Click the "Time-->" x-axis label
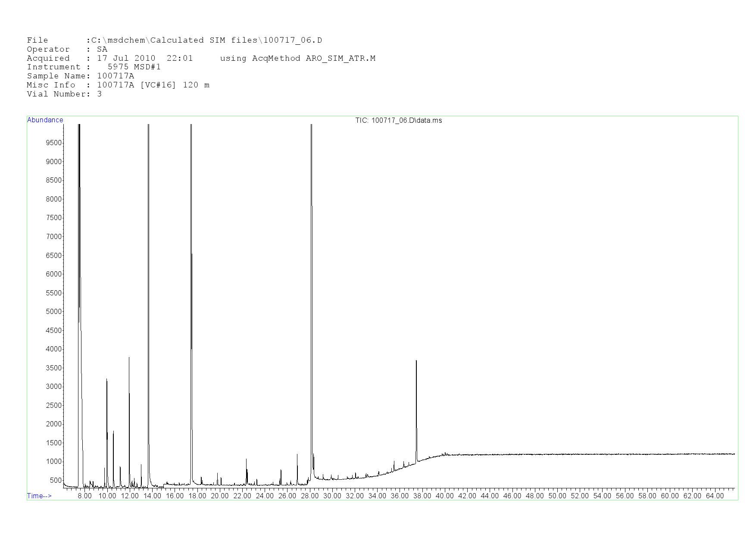This screenshot has width=756, height=534. (x=39, y=496)
